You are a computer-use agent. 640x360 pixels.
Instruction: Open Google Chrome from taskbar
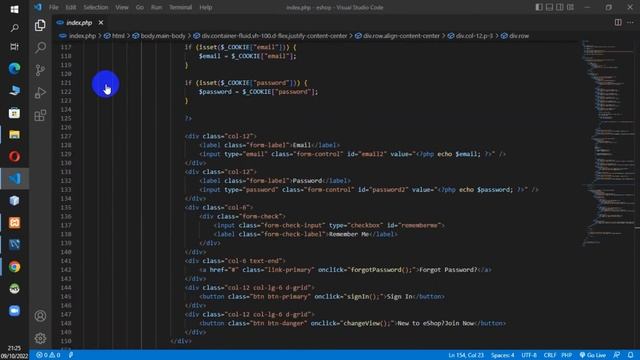coord(14,267)
